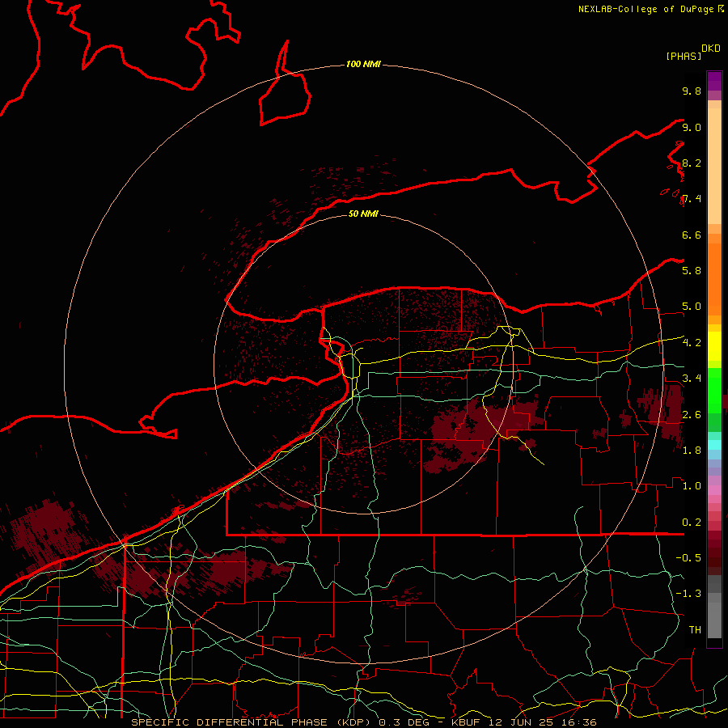Click the "50 NMI" range ring label
This screenshot has width=728, height=728.
363,214
